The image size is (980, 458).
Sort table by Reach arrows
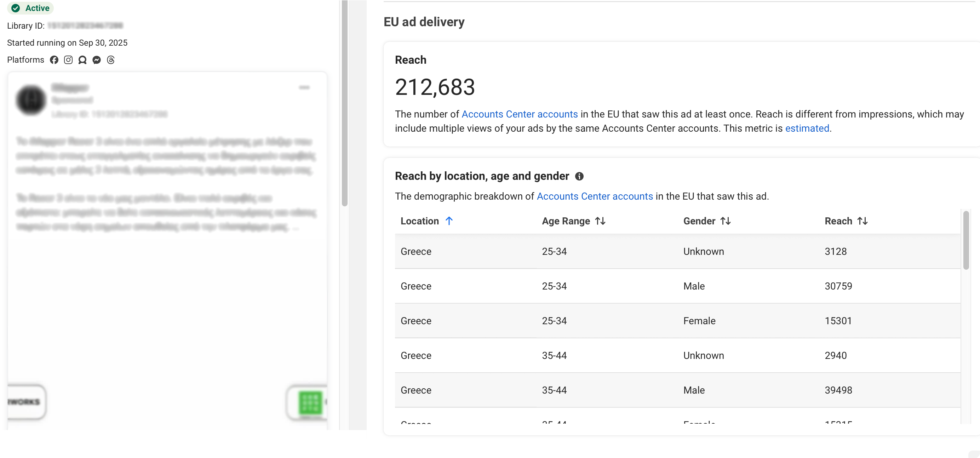click(x=862, y=221)
